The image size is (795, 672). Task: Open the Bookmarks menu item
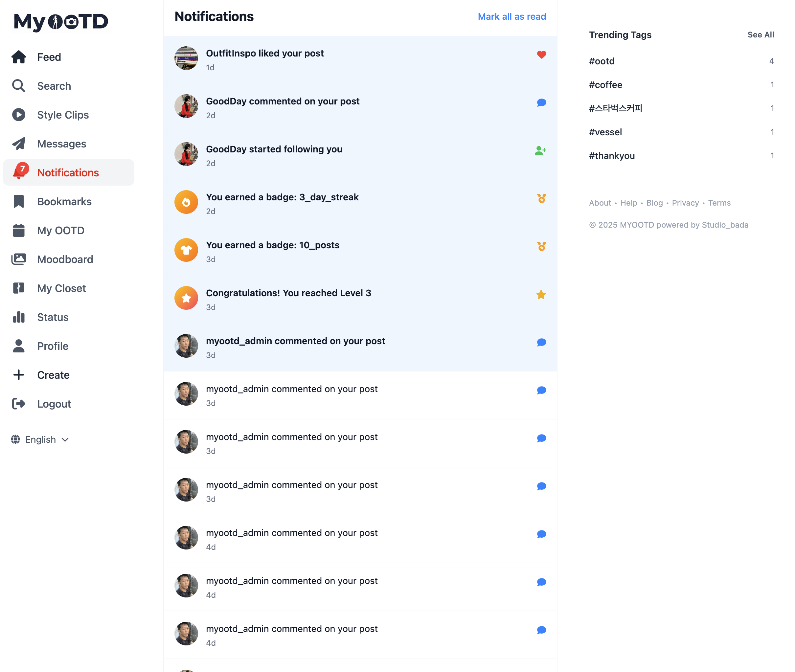(x=64, y=202)
